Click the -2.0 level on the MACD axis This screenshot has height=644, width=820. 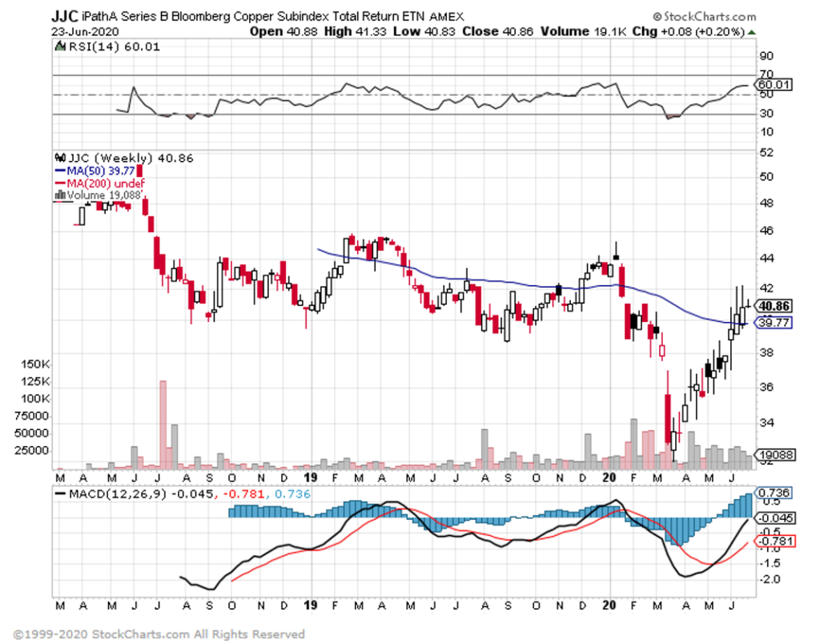(x=772, y=579)
